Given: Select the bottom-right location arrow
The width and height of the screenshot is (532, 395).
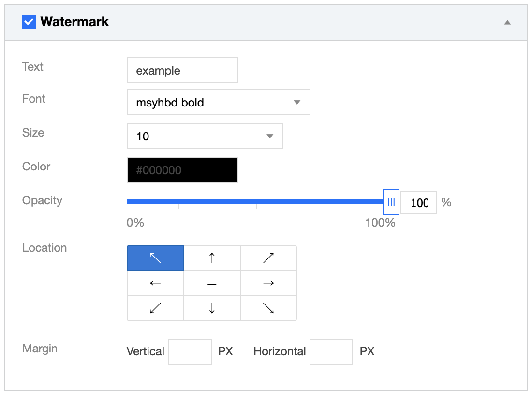Looking at the screenshot, I should tap(268, 308).
